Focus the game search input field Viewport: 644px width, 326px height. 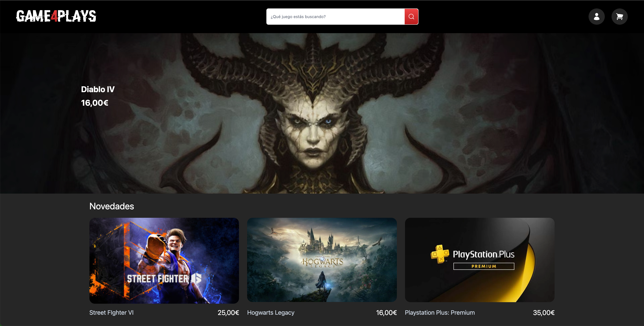click(x=335, y=17)
